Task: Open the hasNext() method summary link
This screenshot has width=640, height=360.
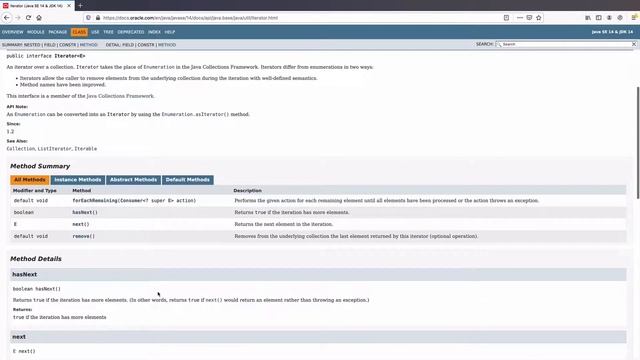Action: (85, 212)
